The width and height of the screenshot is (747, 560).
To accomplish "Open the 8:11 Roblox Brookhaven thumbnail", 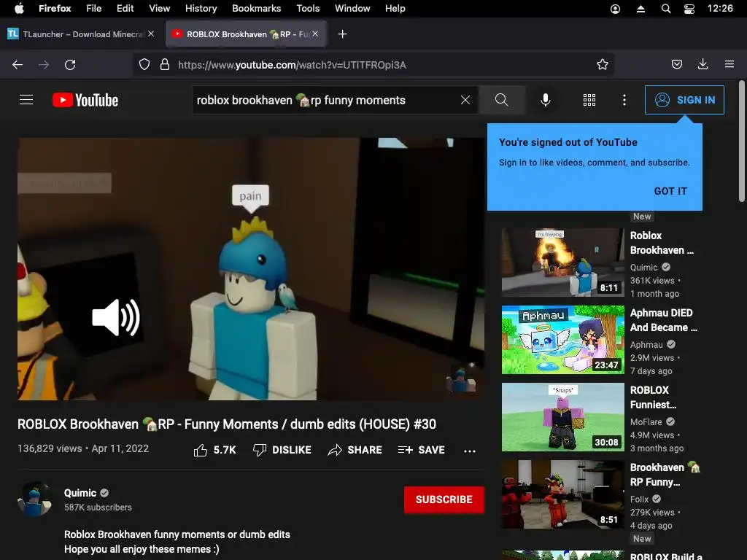I will 562,262.
